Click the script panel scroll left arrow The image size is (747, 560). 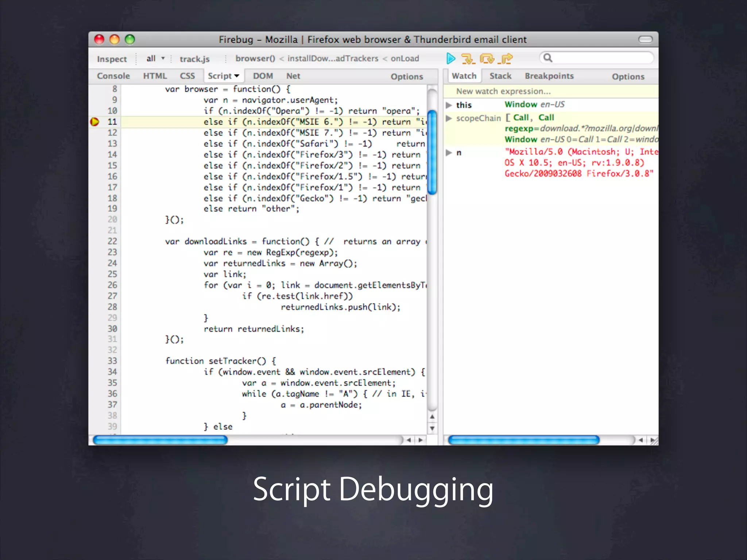point(409,440)
